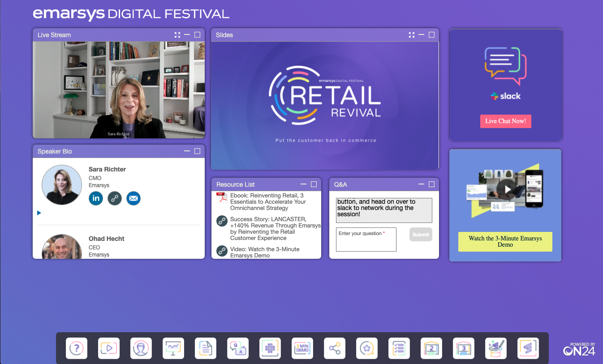This screenshot has width=603, height=364.
Task: Minimize the Speaker Bio panel
Action: pyautogui.click(x=187, y=151)
